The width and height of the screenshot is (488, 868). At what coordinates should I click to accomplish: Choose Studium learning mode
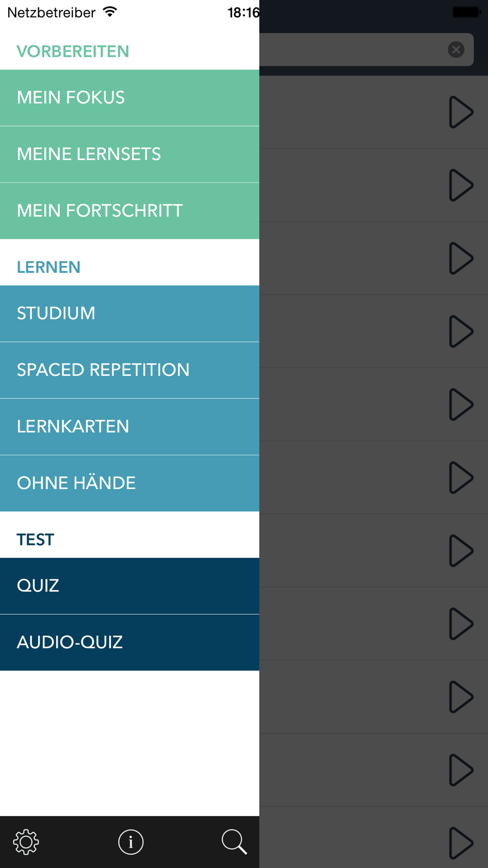tap(129, 313)
